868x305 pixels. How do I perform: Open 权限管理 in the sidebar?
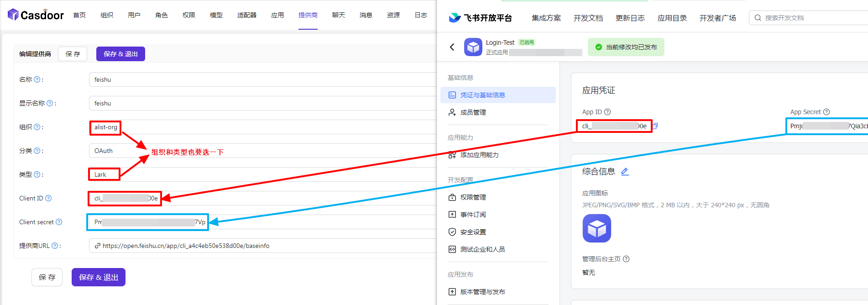coord(473,197)
